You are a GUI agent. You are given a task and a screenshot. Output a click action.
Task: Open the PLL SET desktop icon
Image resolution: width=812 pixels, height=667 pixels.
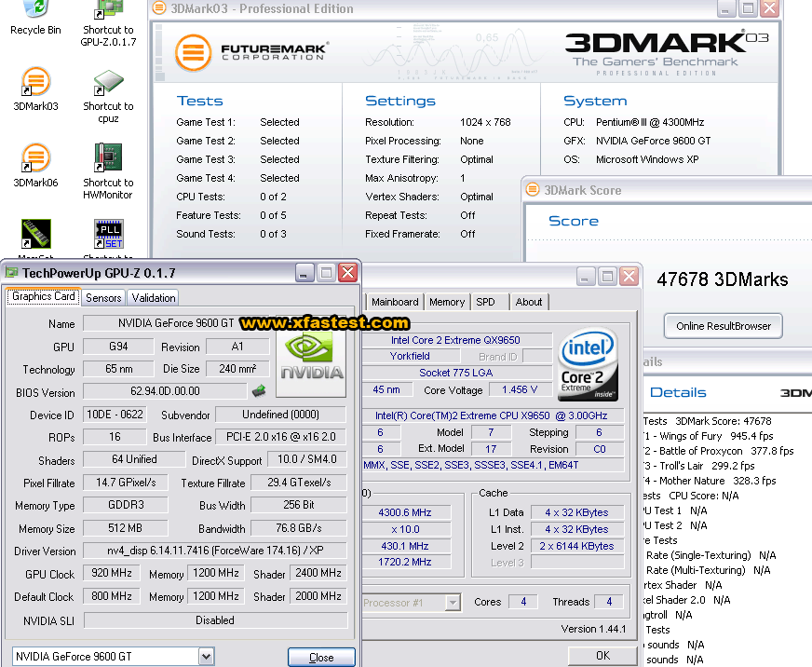108,234
